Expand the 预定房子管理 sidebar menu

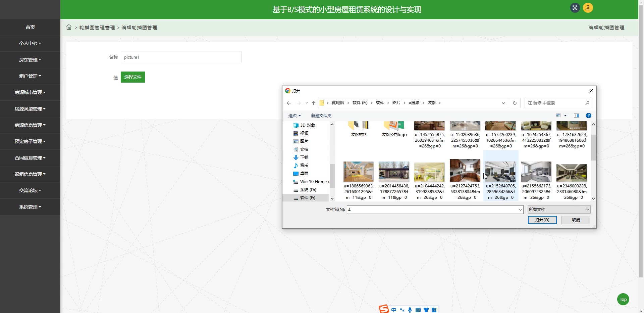[x=30, y=141]
